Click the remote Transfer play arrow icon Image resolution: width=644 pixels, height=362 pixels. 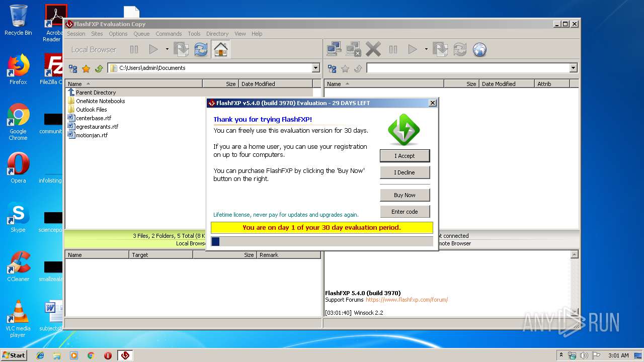point(413,49)
